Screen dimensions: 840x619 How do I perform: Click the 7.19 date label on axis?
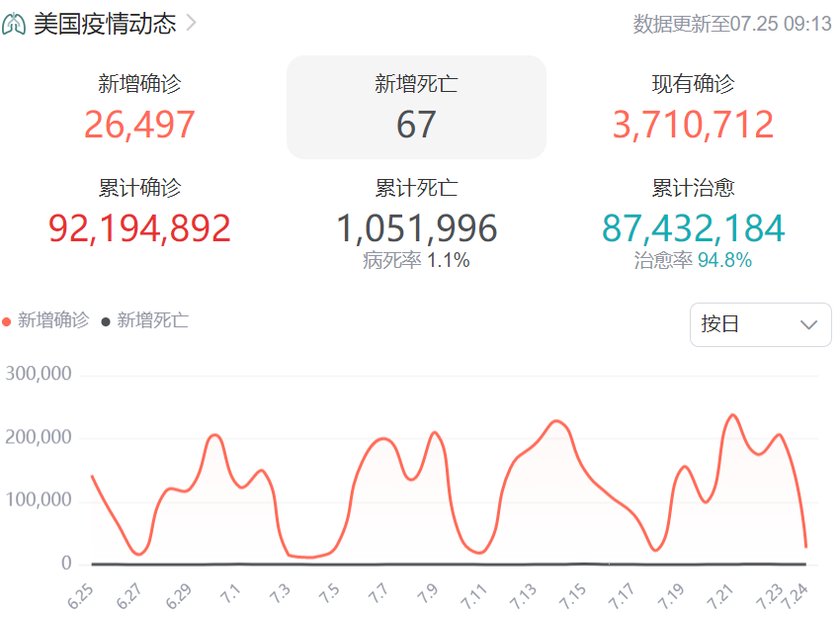click(672, 596)
